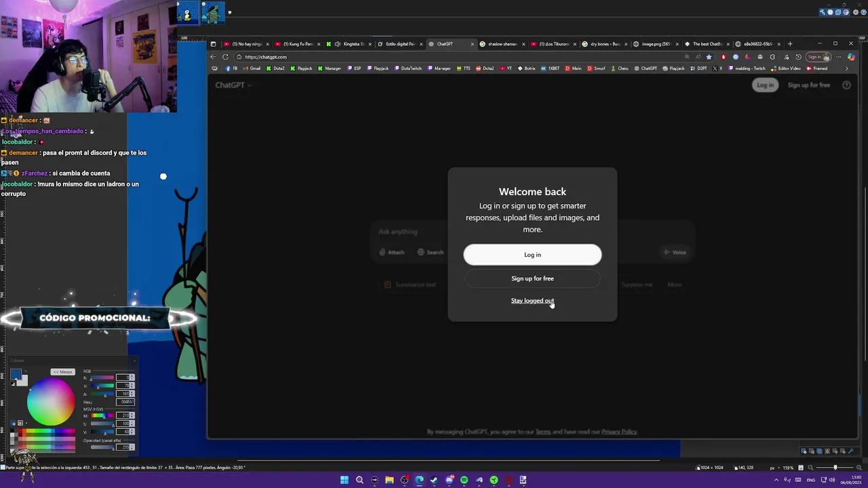This screenshot has height=488, width=868.
Task: Click the browser reload button
Action: (x=225, y=57)
